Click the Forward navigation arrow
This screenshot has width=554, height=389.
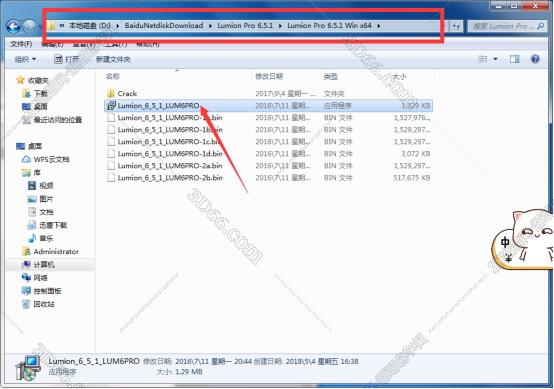coord(29,26)
